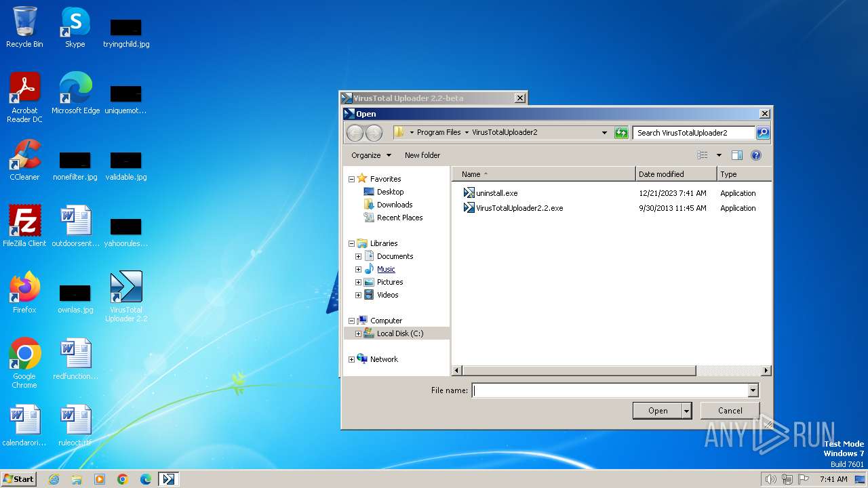Click Microsoft Edge desktop shortcut
The image size is (868, 488).
point(75,94)
